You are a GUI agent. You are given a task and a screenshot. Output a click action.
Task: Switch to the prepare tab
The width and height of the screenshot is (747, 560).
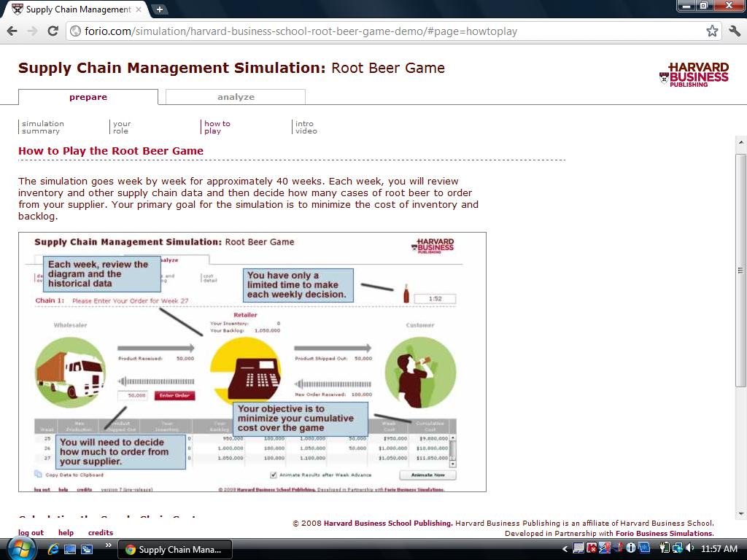[88, 97]
